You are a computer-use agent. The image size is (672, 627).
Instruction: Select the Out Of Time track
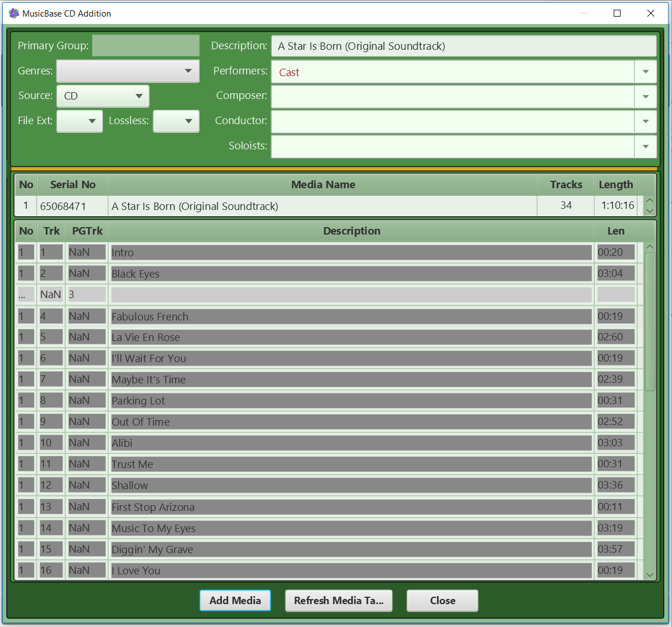point(351,422)
